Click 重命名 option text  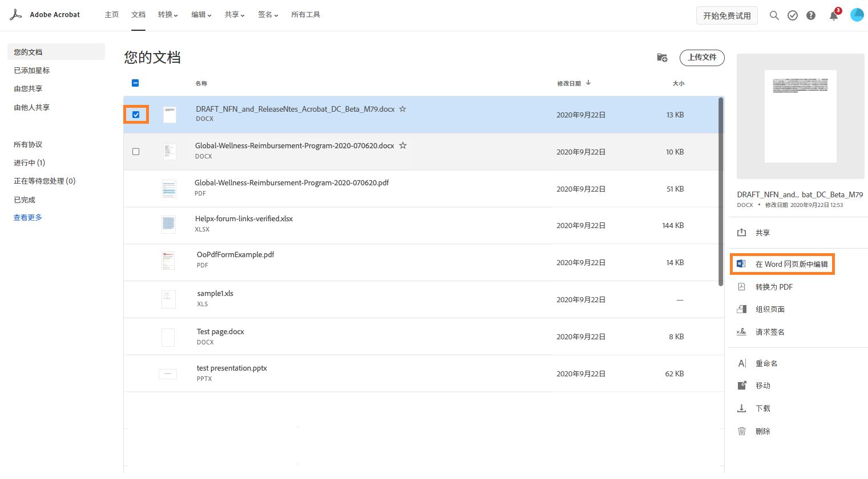pos(766,363)
